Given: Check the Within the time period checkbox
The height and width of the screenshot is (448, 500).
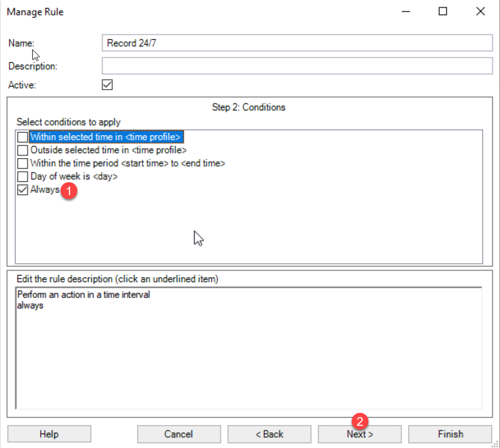Looking at the screenshot, I should click(23, 163).
